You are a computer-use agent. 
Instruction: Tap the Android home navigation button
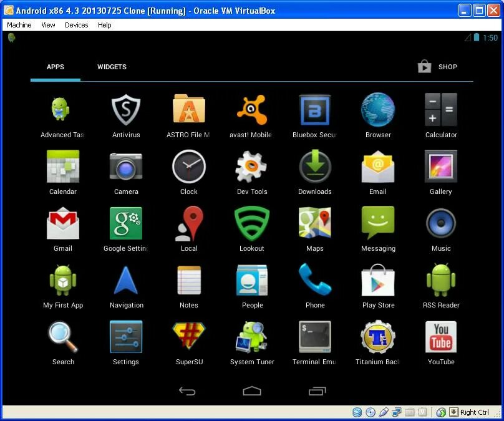click(252, 391)
